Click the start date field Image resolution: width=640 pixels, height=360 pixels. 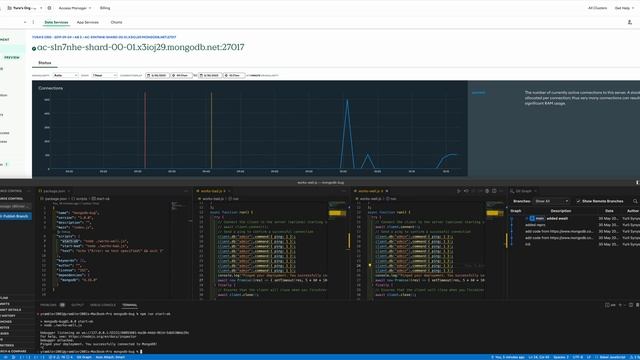[157, 76]
